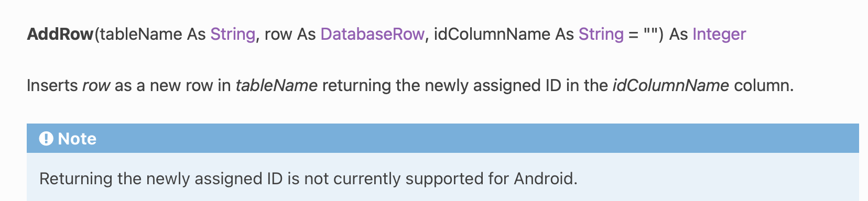The width and height of the screenshot is (868, 201).
Task: Click the word Inserts starting the description
Action: click(x=52, y=85)
